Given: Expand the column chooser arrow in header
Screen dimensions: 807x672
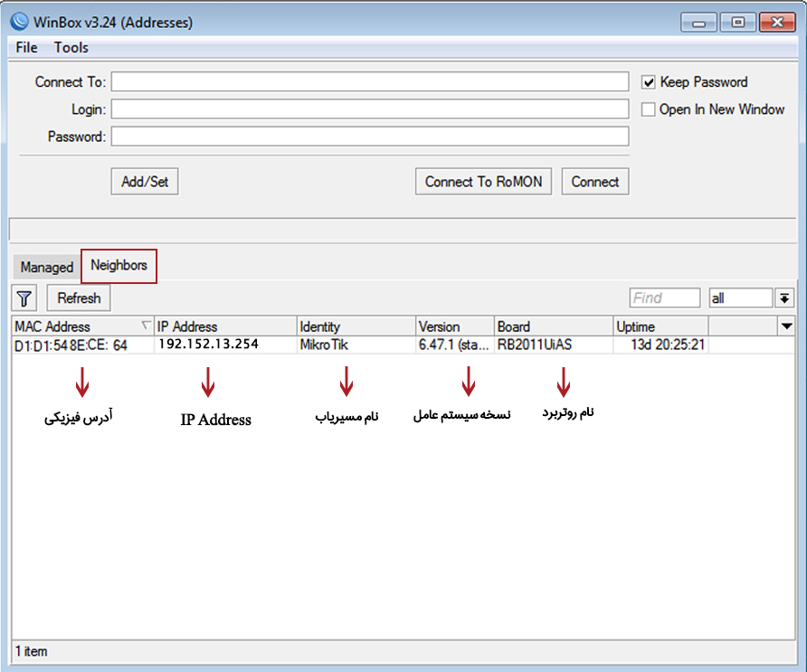Looking at the screenshot, I should point(786,326).
